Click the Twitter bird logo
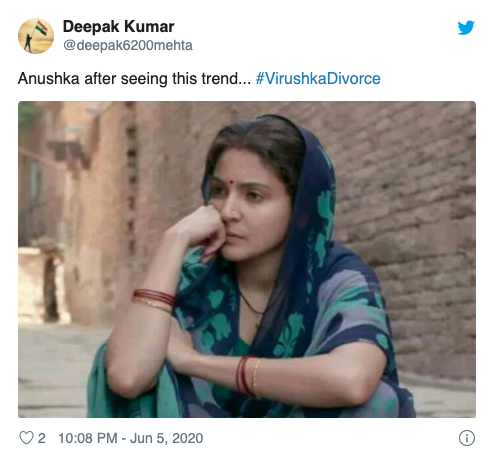The image size is (494, 458). click(466, 28)
